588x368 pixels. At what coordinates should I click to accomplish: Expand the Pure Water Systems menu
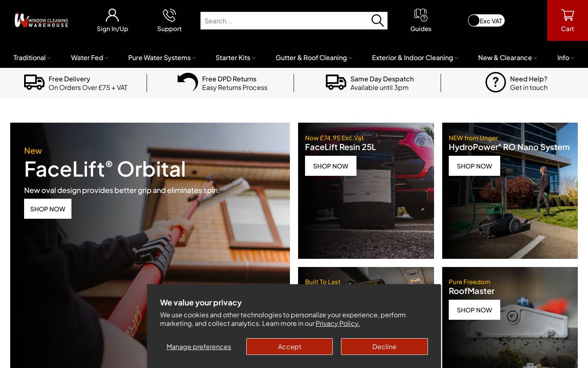[x=162, y=58]
